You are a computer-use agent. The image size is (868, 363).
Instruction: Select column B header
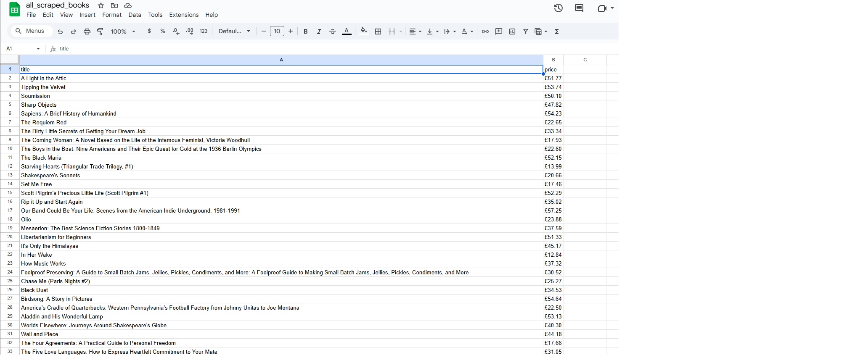pos(553,60)
